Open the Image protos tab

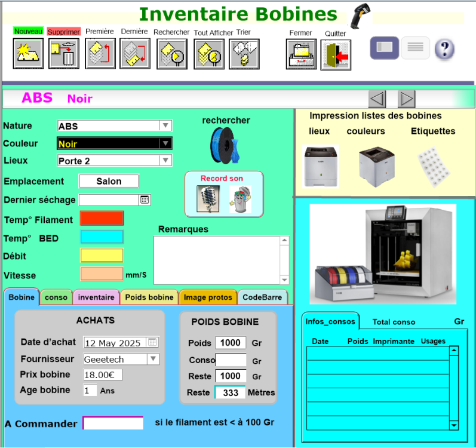coord(208,297)
